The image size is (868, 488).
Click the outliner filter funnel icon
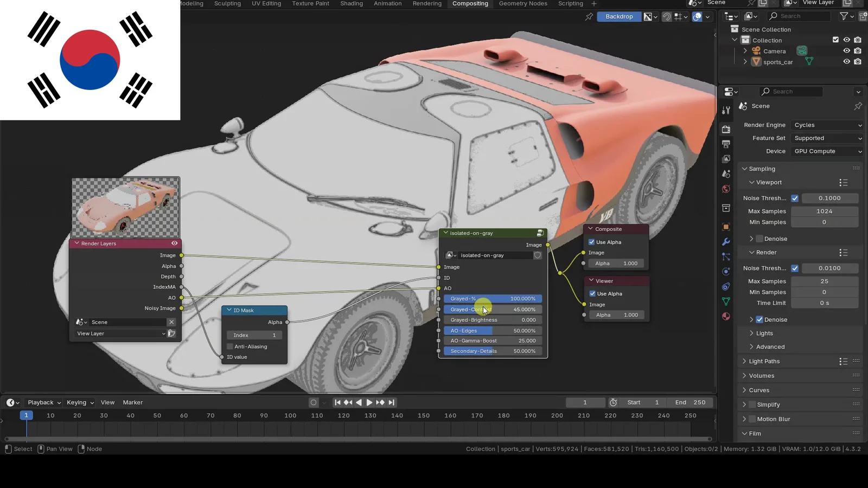(844, 16)
